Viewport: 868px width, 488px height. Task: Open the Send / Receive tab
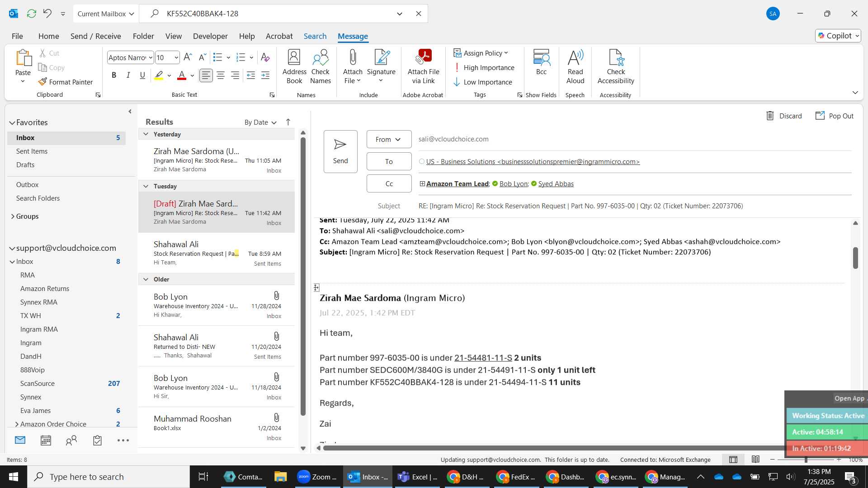[95, 36]
